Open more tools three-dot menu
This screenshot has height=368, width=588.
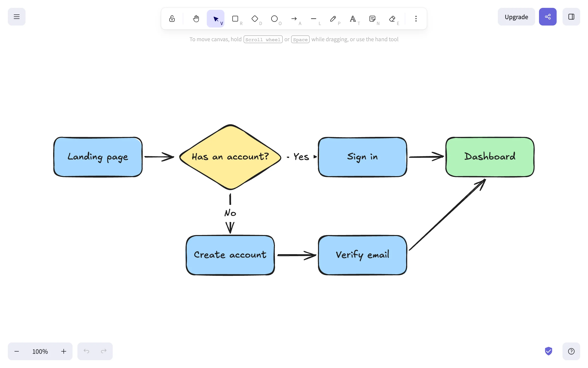coord(416,19)
